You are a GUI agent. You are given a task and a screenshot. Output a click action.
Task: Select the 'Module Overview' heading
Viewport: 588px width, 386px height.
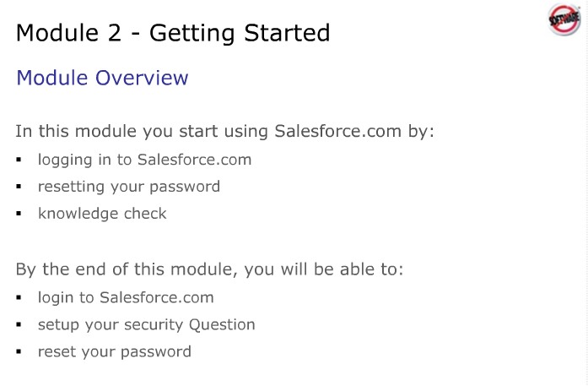click(x=102, y=79)
